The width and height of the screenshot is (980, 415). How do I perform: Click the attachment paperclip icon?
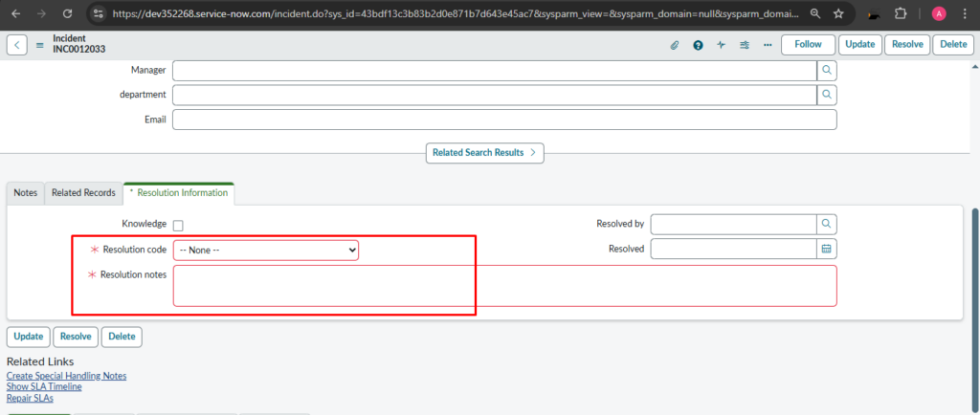[674, 45]
